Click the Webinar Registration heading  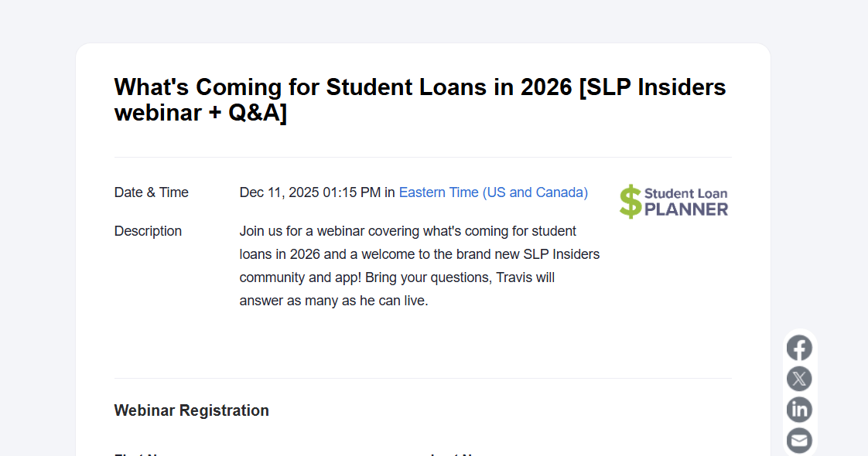(191, 410)
